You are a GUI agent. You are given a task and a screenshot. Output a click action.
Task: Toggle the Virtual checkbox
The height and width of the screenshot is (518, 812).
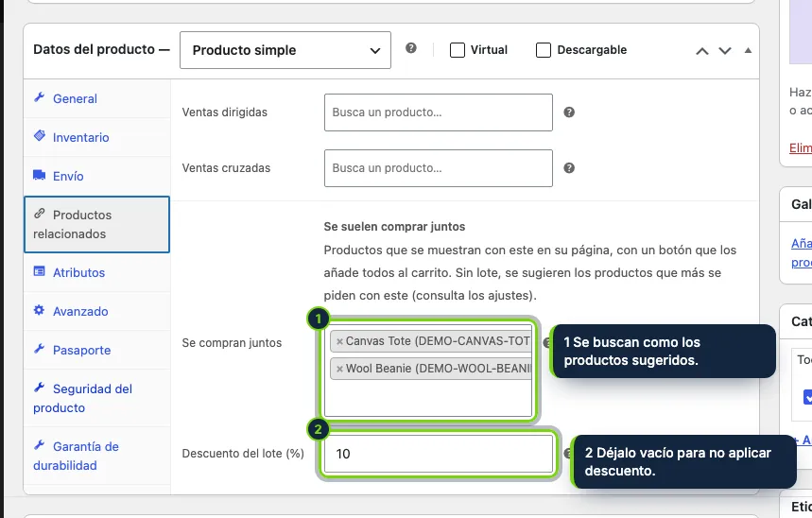pos(458,50)
